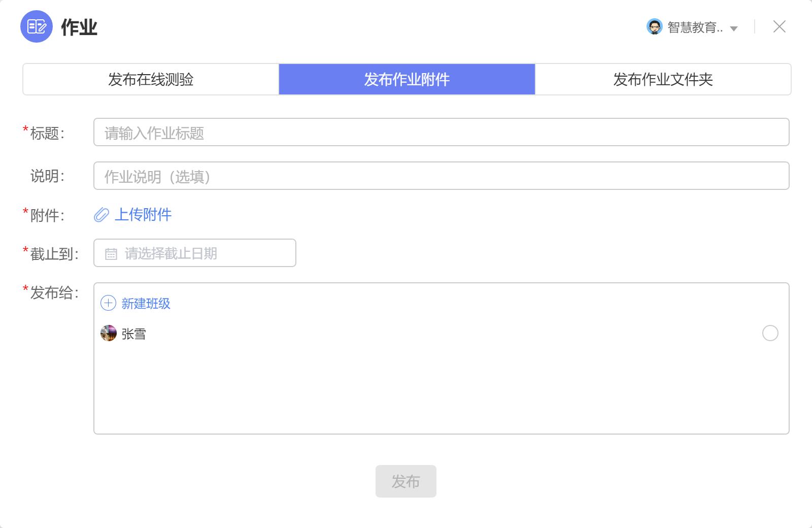Click the calendar icon in the deadline field
812x528 pixels.
[111, 253]
